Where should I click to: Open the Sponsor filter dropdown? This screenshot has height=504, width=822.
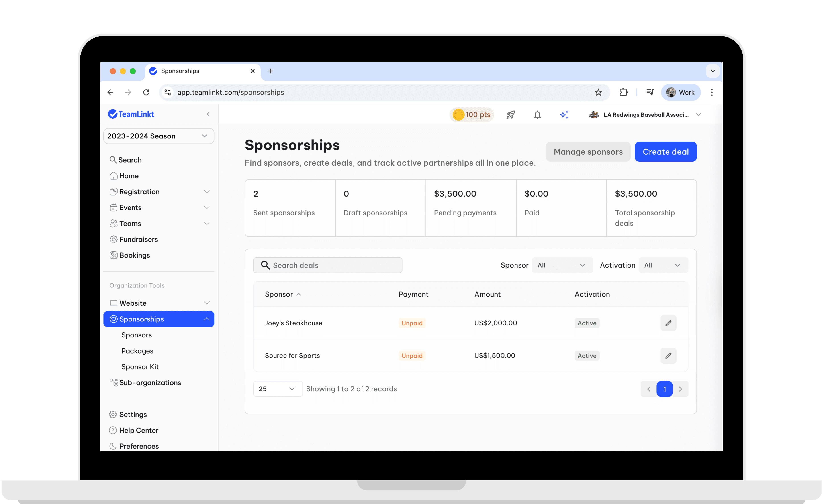(562, 265)
